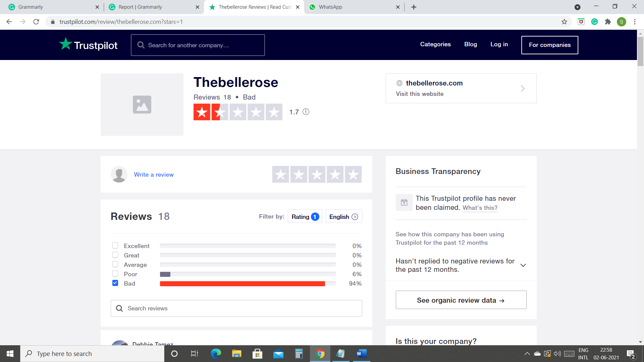Expand the Hasn't replied to negative reviews section
This screenshot has height=362, width=644.
pyautogui.click(x=523, y=265)
